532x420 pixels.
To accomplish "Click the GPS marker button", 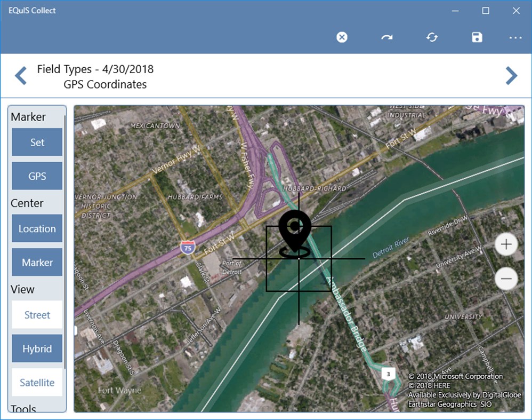I will [37, 176].
